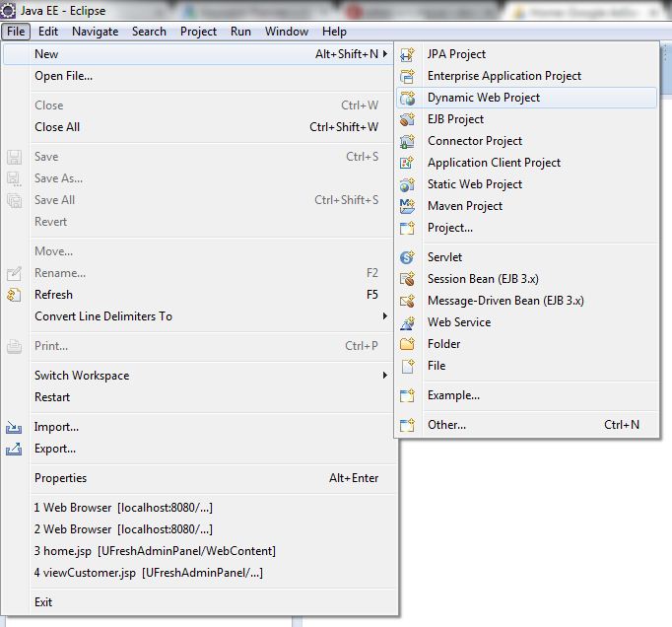Click the Refresh icon in File menu
Image resolution: width=672 pixels, height=627 pixels.
[x=14, y=295]
